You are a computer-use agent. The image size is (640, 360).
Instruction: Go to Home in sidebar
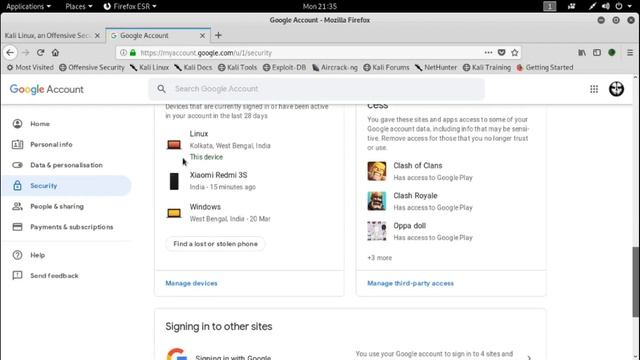pos(40,124)
